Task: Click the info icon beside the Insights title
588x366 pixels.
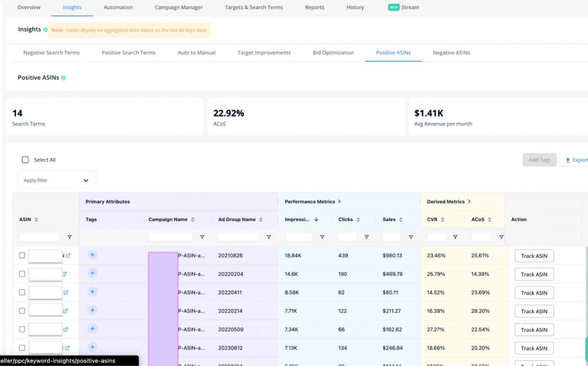Action: (46, 30)
